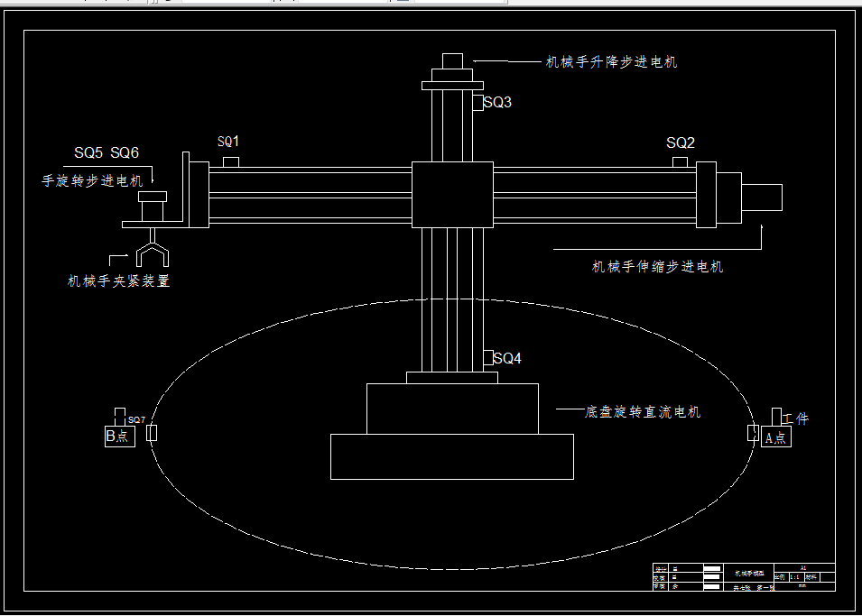
Task: Click the SQ4 switch symbol near the base
Action: pos(489,359)
